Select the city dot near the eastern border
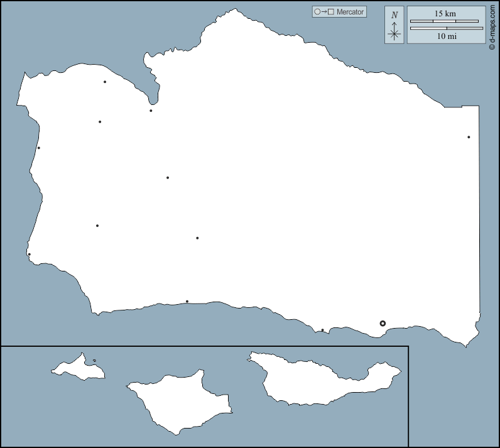The image size is (500, 448). (x=469, y=137)
